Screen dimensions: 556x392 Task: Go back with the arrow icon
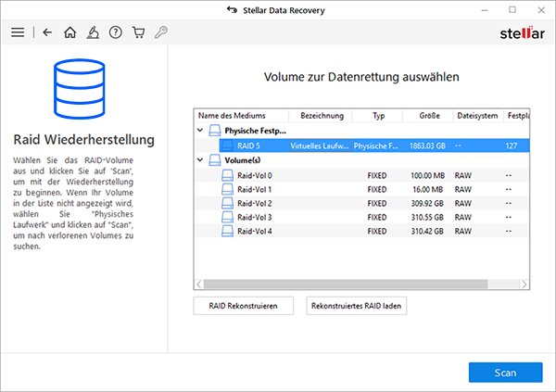coord(47,32)
